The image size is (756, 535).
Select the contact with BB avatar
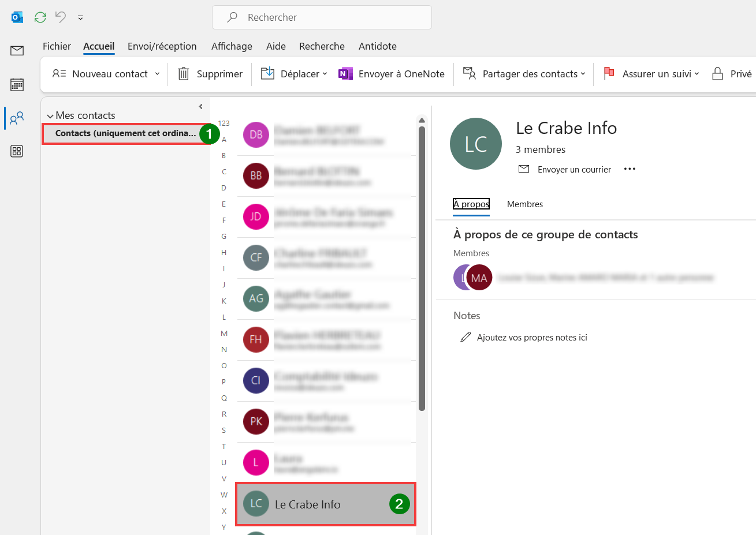(326, 176)
